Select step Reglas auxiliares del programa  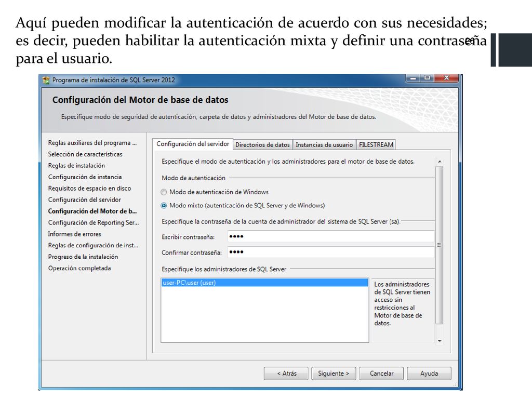[x=92, y=143]
